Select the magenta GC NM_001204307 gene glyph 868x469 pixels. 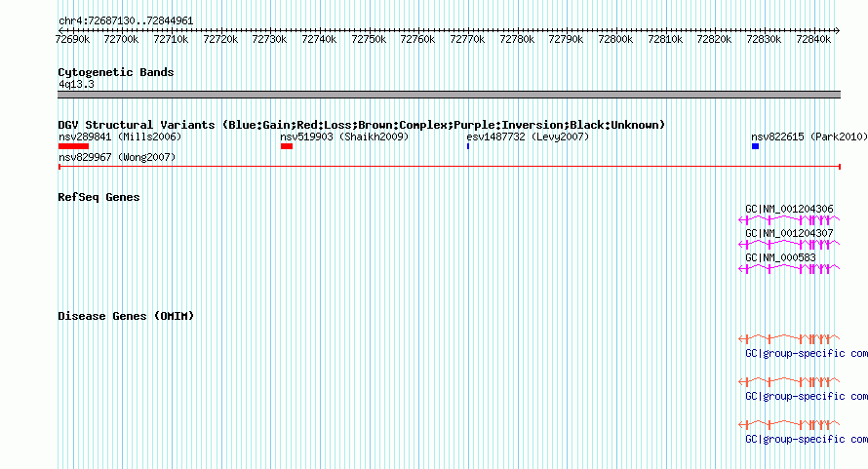point(789,245)
